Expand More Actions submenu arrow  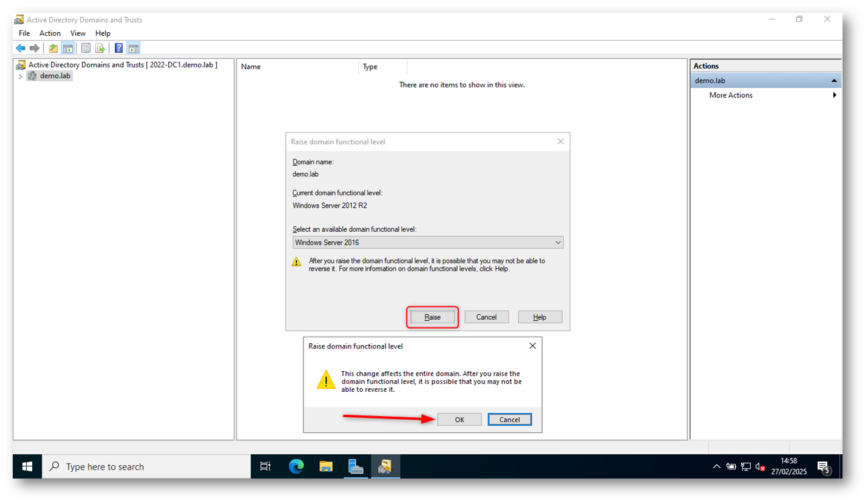click(x=835, y=95)
